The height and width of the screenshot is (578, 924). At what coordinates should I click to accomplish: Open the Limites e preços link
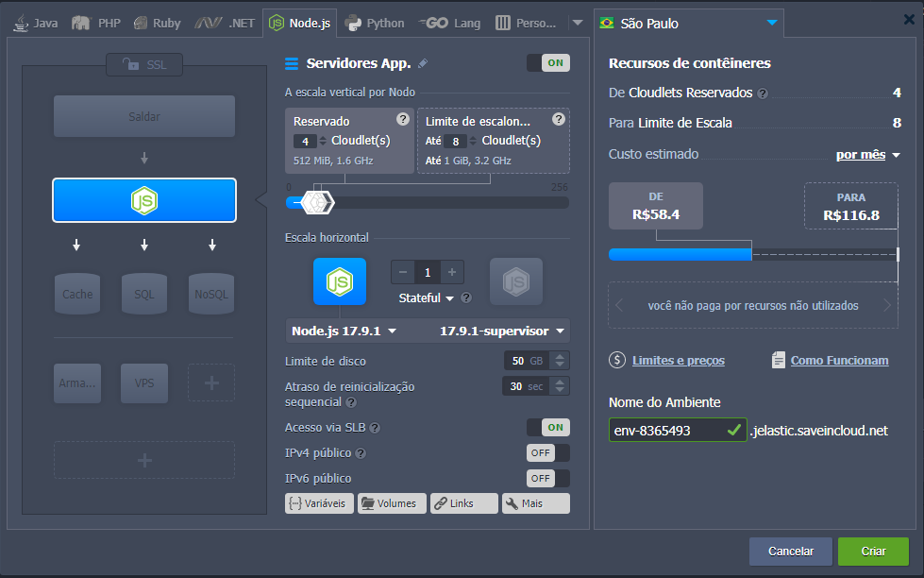[x=678, y=360]
